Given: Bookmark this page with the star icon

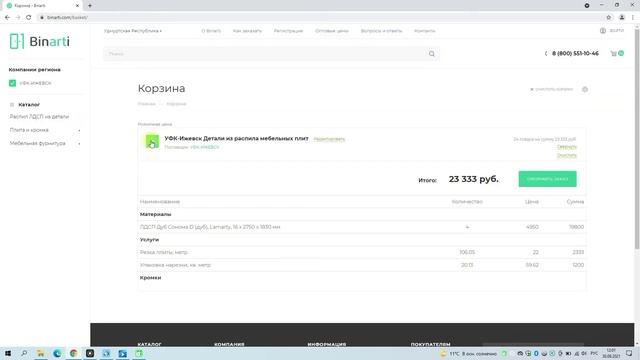Looking at the screenshot, I should tap(609, 17).
